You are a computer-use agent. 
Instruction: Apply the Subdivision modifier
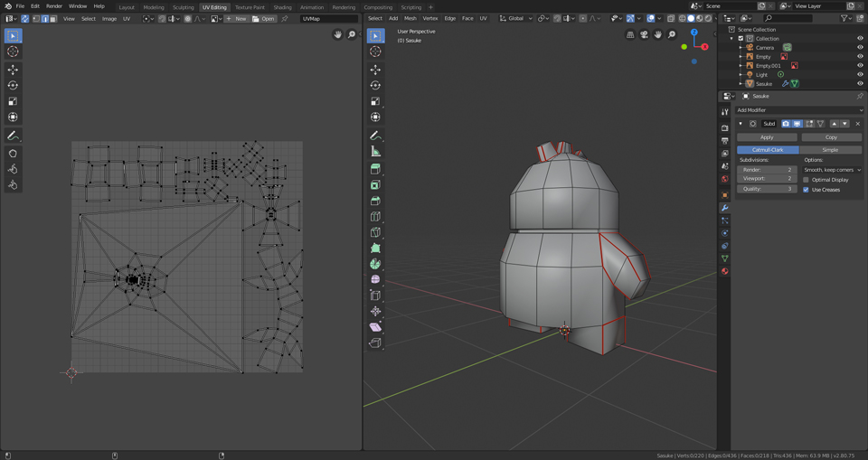[767, 137]
